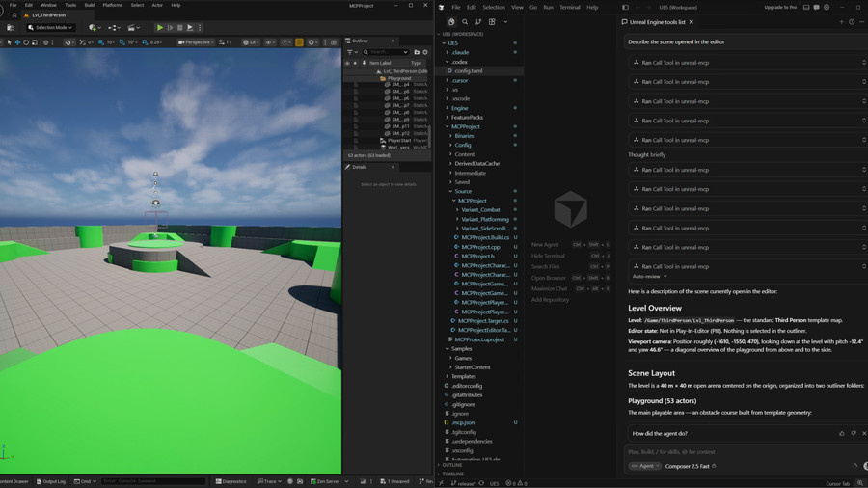Open the camera speed dropdown showing 1
Image resolution: width=868 pixels, height=488 pixels.
point(225,42)
